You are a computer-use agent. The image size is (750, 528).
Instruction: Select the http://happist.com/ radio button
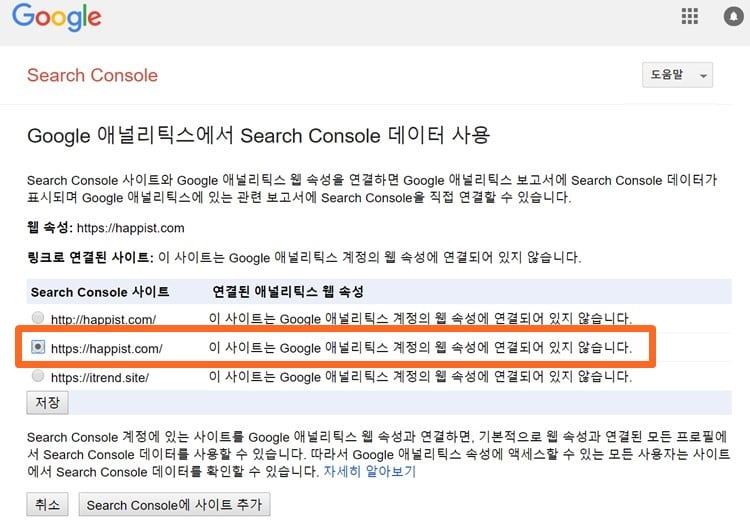pos(38,319)
